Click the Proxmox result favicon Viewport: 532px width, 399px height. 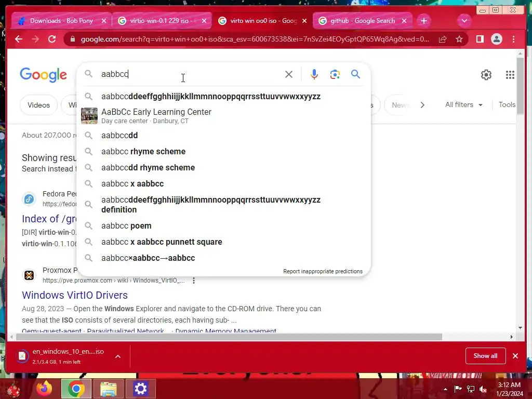[x=29, y=275]
